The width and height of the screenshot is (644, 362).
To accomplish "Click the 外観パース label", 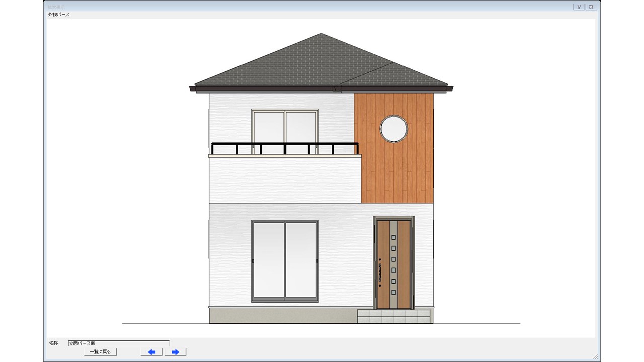I will coord(59,15).
